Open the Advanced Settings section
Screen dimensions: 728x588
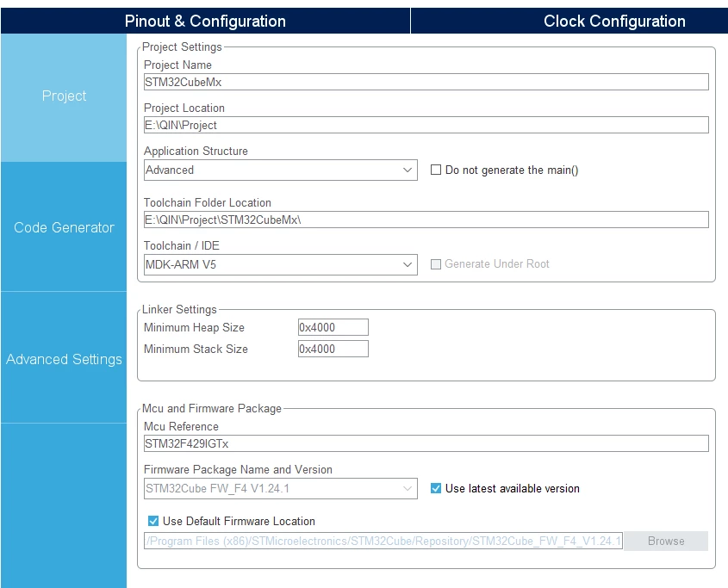coord(64,359)
